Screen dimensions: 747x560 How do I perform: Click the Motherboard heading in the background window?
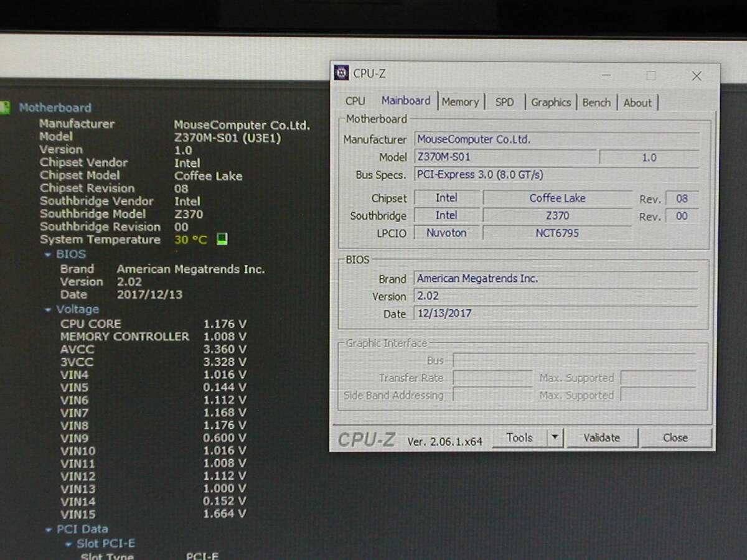[x=55, y=108]
